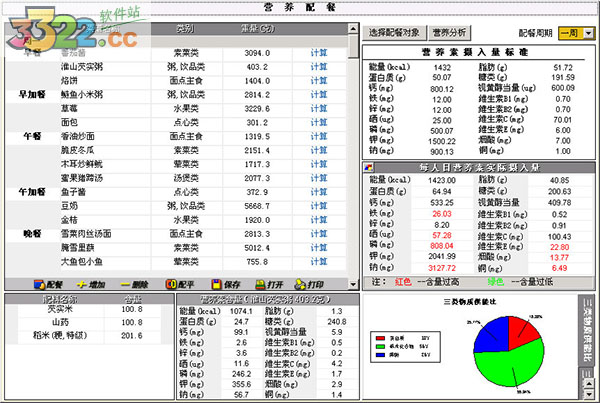
Task: Click 计算 link in 草莓 row
Action: point(319,109)
